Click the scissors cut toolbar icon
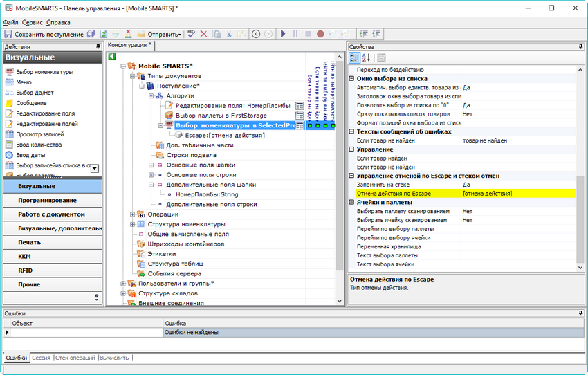 (x=229, y=34)
